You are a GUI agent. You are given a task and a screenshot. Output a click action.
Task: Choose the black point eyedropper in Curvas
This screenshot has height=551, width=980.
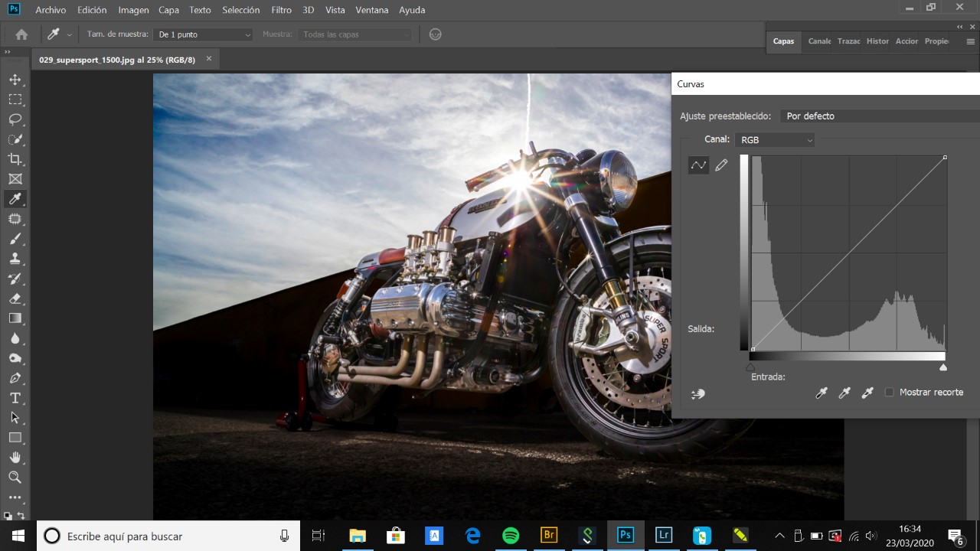[822, 393]
